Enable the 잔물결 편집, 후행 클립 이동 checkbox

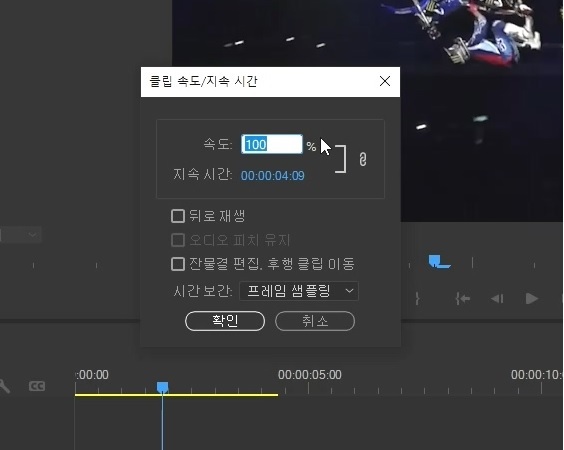(178, 264)
